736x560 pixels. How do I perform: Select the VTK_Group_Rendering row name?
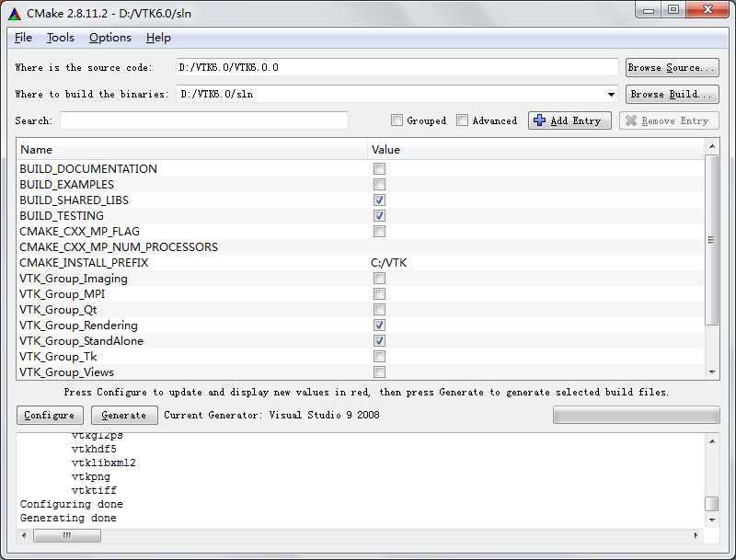click(x=78, y=325)
